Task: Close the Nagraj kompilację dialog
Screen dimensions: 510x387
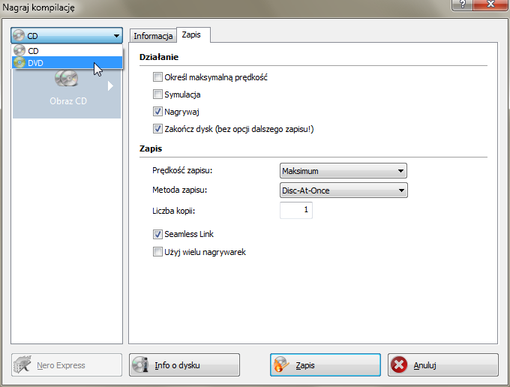Action: pos(490,4)
